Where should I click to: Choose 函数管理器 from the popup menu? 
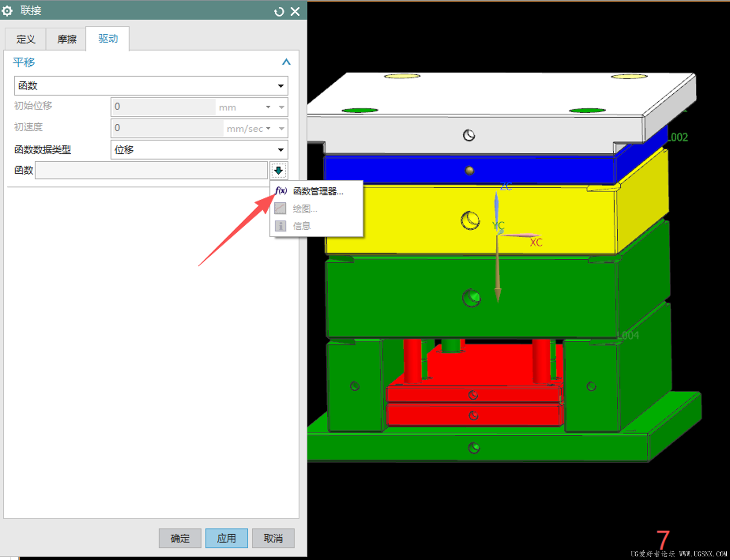pyautogui.click(x=318, y=191)
